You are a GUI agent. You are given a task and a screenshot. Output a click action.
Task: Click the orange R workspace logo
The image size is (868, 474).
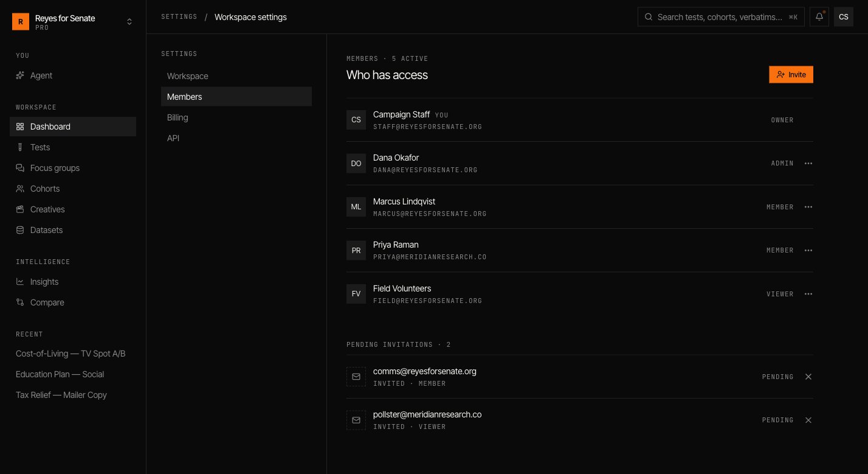[21, 22]
